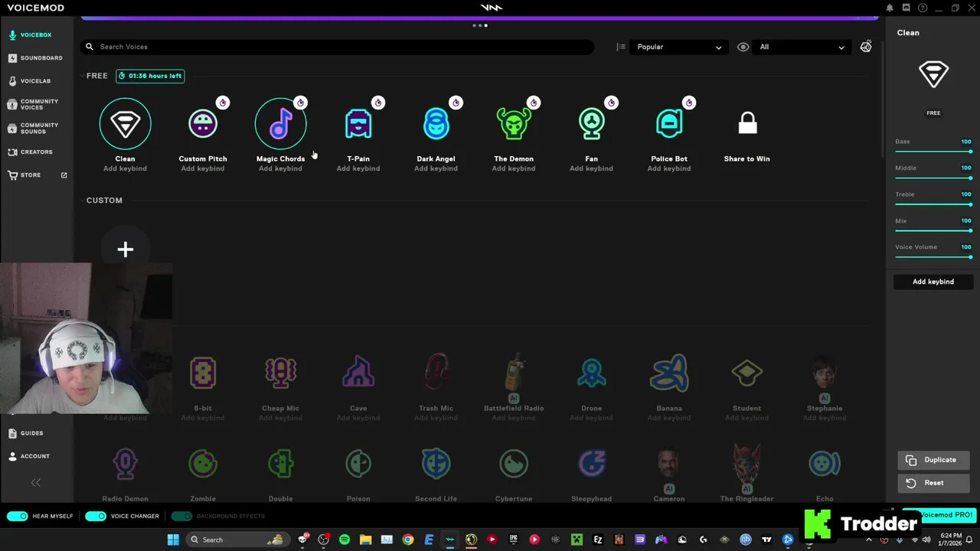The width and height of the screenshot is (980, 551).
Task: Open Community Sounds
Action: [x=36, y=129]
